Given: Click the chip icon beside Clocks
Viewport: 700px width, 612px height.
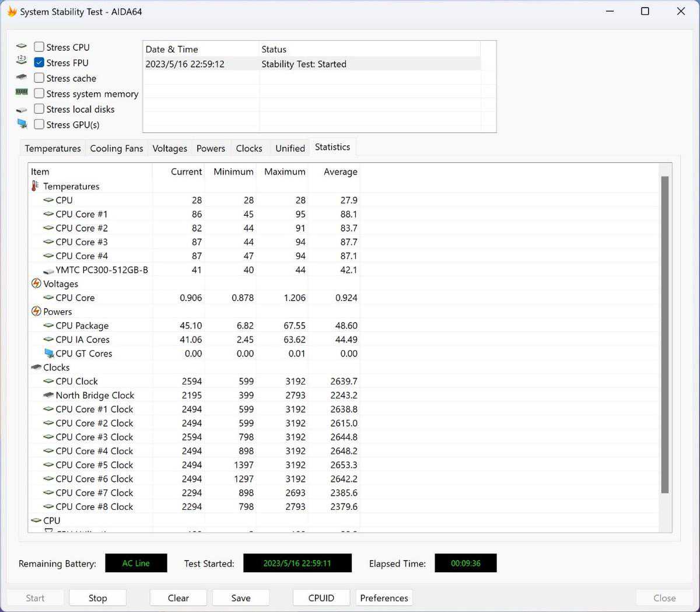Looking at the screenshot, I should coord(36,368).
